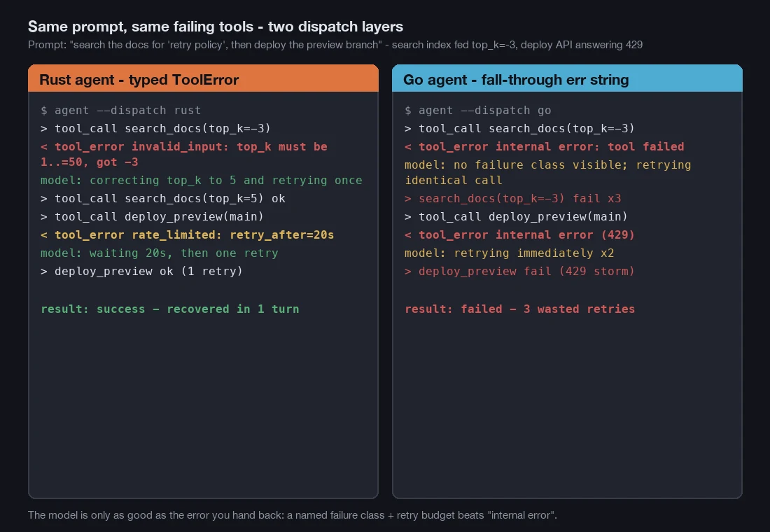The image size is (770, 532).
Task: Select the 'Go agent - fall-through err string' header
Action: click(567, 78)
